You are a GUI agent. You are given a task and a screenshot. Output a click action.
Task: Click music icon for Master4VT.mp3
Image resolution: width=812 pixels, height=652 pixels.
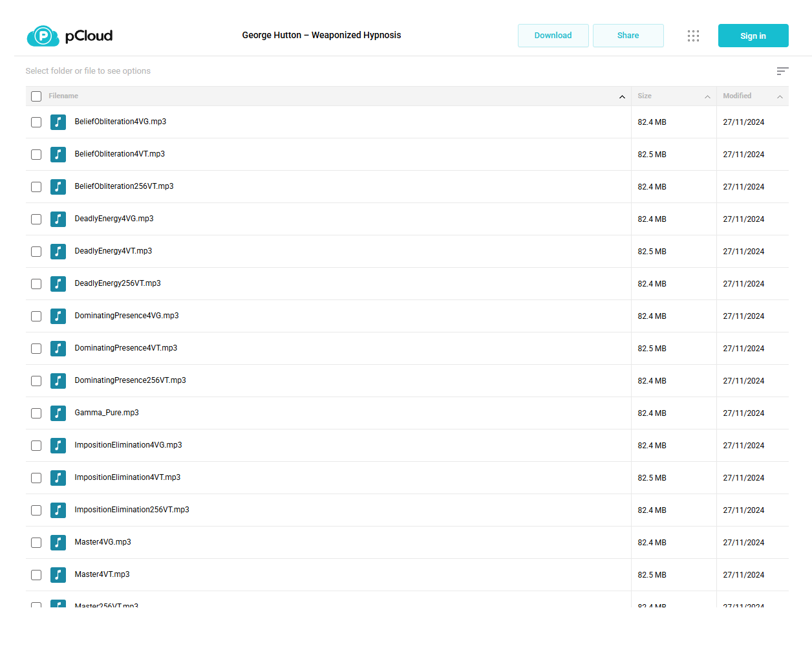click(x=58, y=574)
